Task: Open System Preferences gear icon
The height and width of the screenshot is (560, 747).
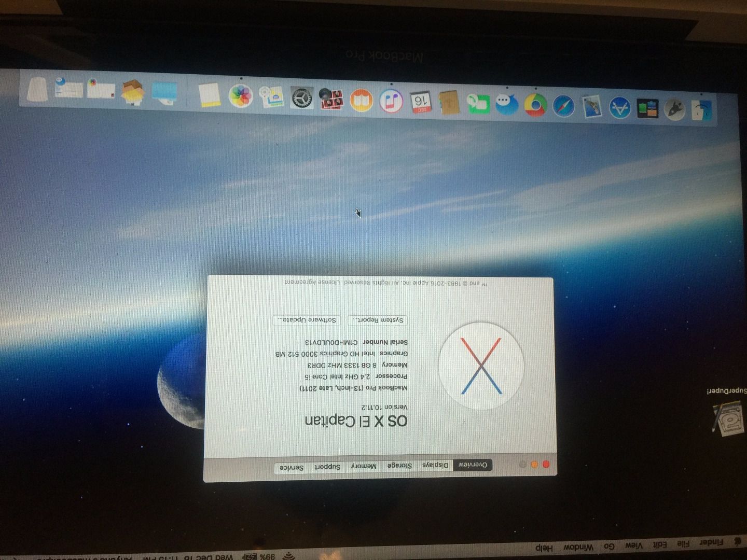Action: click(x=302, y=98)
